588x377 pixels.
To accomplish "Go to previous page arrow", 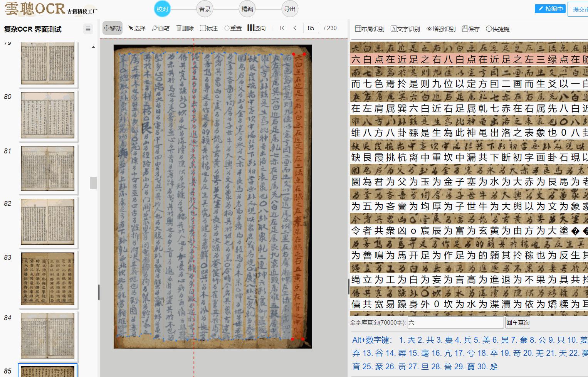I will click(x=295, y=28).
